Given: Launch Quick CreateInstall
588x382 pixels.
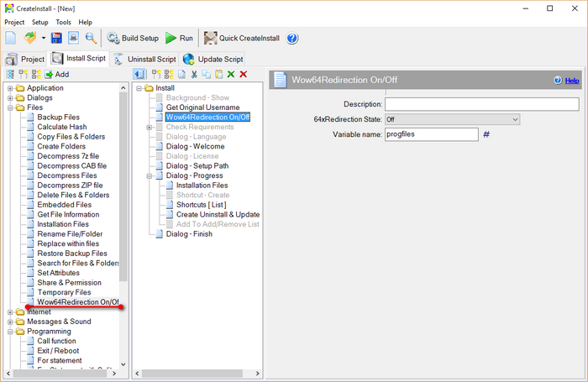Looking at the screenshot, I should click(x=242, y=38).
